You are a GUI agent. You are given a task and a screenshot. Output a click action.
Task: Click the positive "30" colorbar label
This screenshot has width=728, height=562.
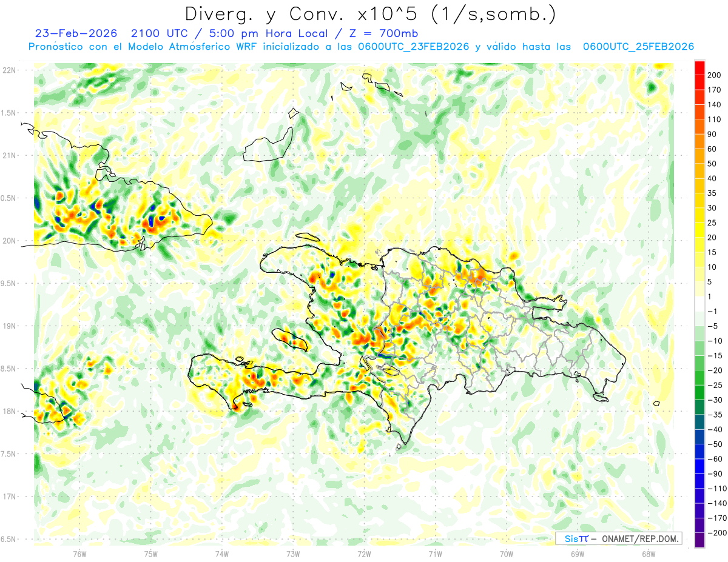[713, 208]
